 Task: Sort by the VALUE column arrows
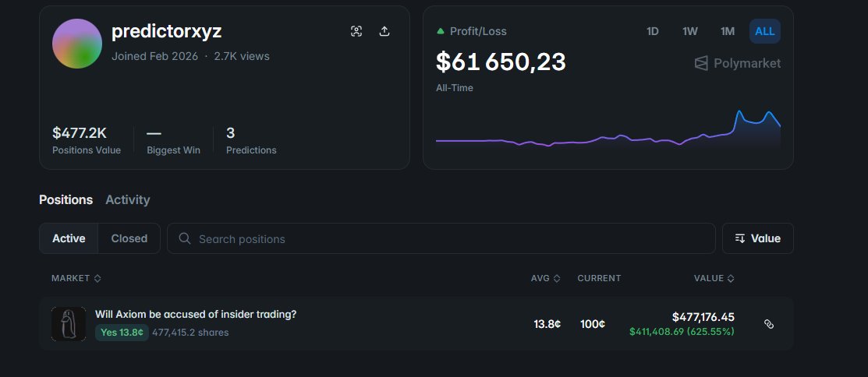coord(731,279)
